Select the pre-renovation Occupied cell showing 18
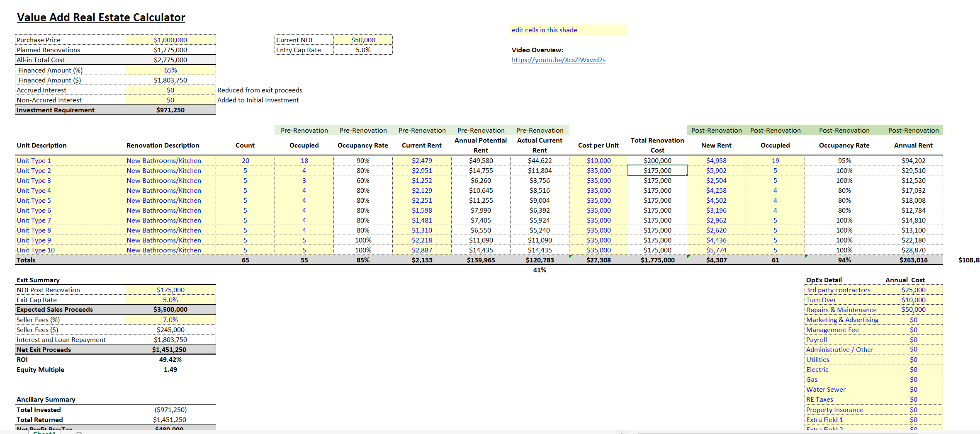 [304, 160]
